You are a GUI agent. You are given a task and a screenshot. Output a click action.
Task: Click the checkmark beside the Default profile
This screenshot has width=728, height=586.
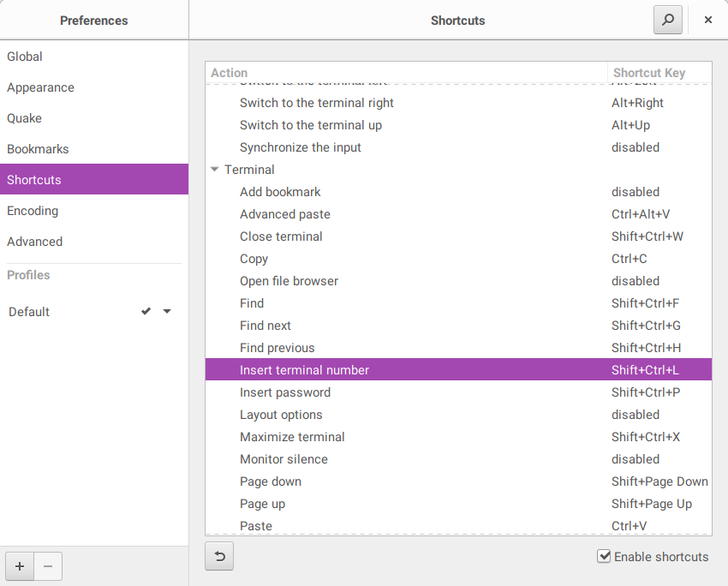coord(146,312)
